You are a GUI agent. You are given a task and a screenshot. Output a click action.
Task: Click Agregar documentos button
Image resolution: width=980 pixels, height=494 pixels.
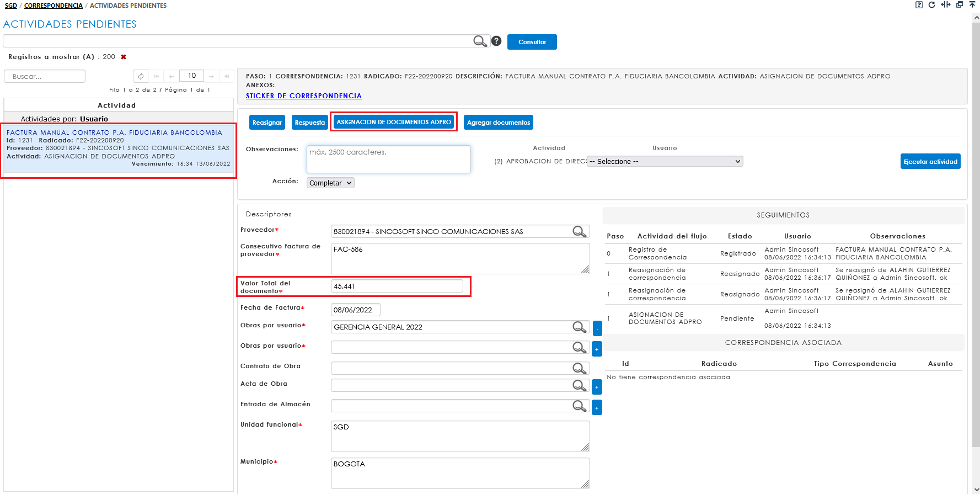[499, 123]
